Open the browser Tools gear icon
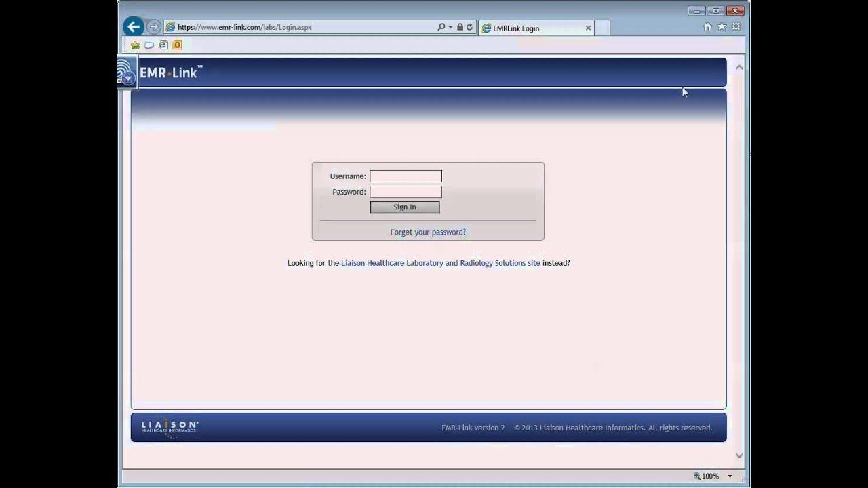 (736, 27)
